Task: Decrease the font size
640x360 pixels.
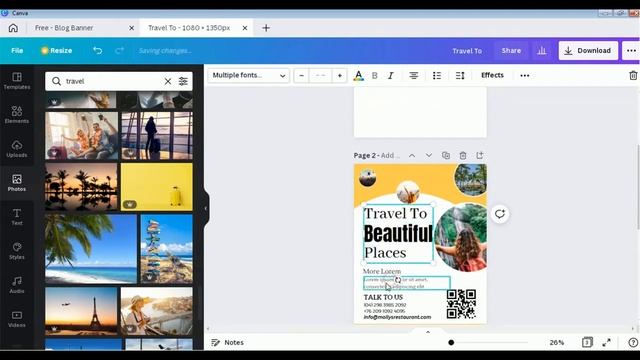Action: 301,76
